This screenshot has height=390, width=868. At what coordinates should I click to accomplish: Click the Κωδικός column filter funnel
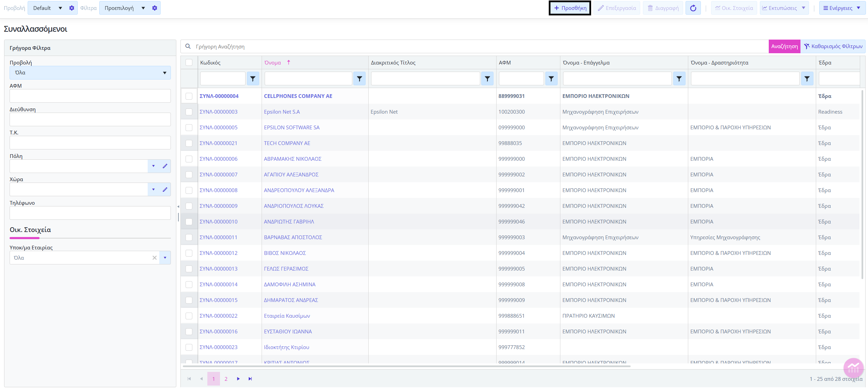(253, 78)
